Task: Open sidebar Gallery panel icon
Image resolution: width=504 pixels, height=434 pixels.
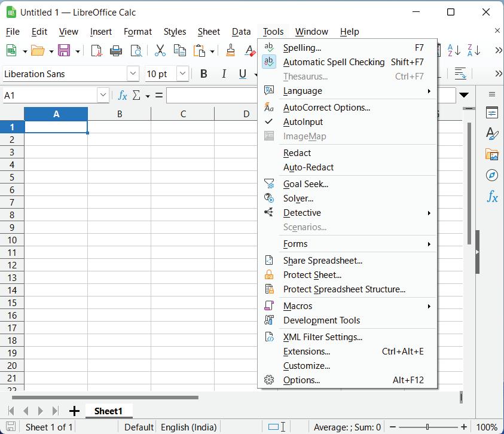Action: point(492,154)
